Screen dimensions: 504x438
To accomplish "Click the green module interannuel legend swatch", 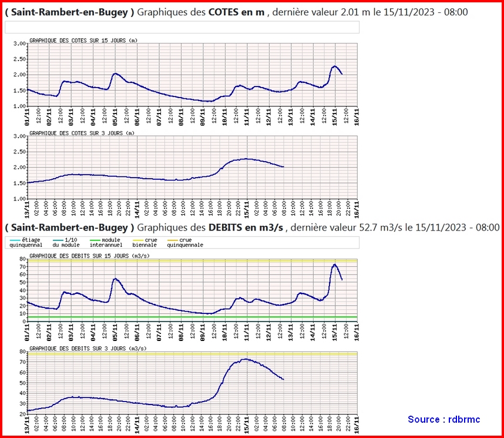I will click(95, 240).
